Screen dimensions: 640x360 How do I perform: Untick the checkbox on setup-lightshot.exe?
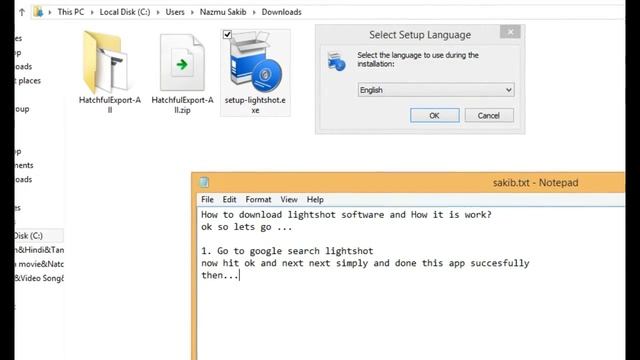coord(227,35)
